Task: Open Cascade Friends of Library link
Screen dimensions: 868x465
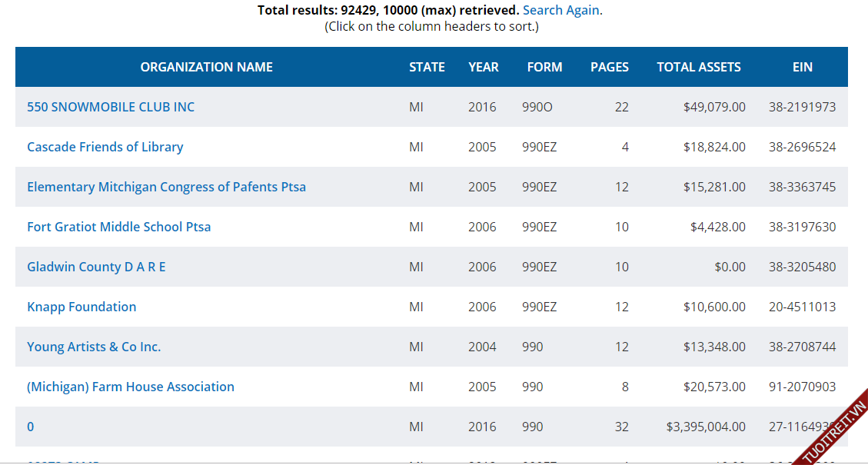Action: [x=105, y=148]
